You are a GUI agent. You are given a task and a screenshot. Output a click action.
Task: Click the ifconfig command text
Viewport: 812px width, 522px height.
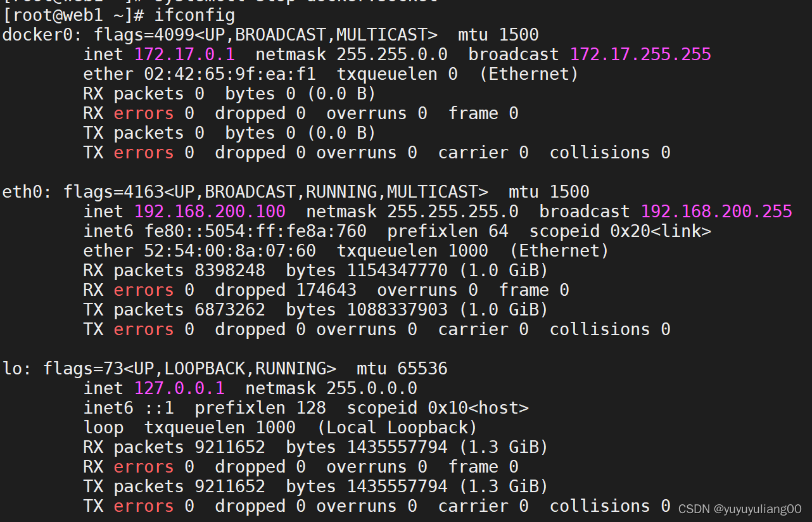click(194, 15)
